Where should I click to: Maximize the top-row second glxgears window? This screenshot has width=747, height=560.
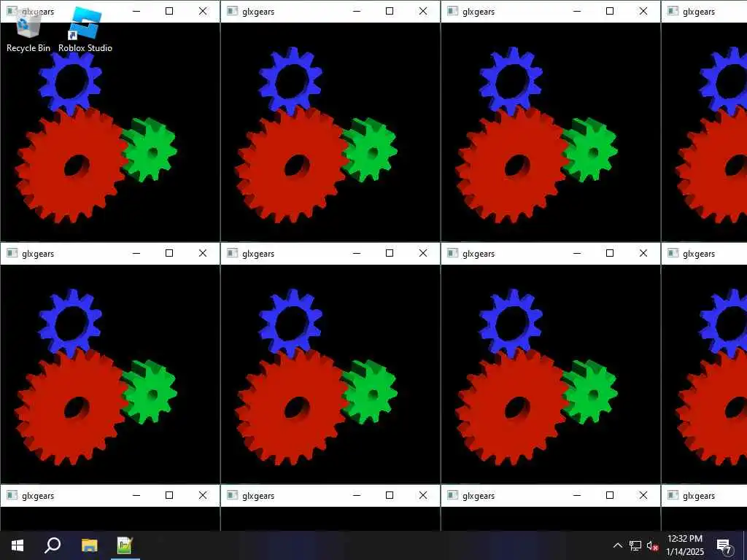pos(390,12)
